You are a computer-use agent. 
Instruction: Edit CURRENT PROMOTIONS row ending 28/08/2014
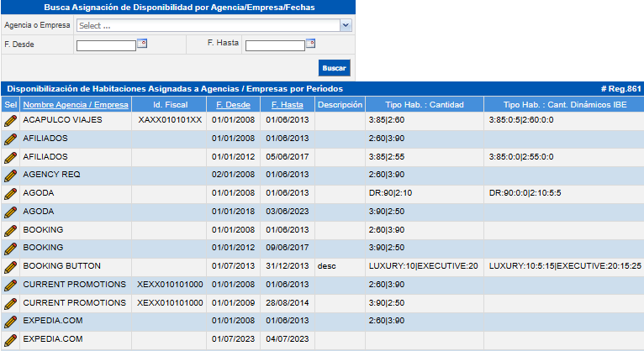point(10,302)
